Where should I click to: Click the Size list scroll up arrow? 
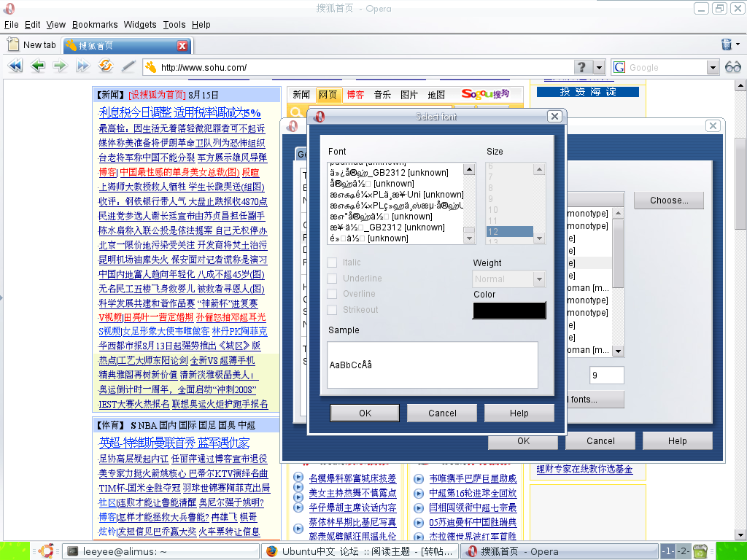coord(539,169)
